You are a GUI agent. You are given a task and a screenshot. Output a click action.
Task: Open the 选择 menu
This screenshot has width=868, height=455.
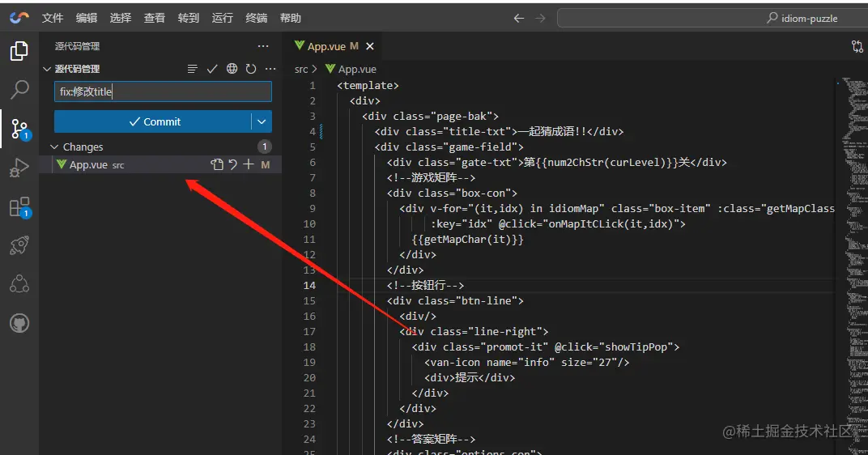(x=121, y=19)
